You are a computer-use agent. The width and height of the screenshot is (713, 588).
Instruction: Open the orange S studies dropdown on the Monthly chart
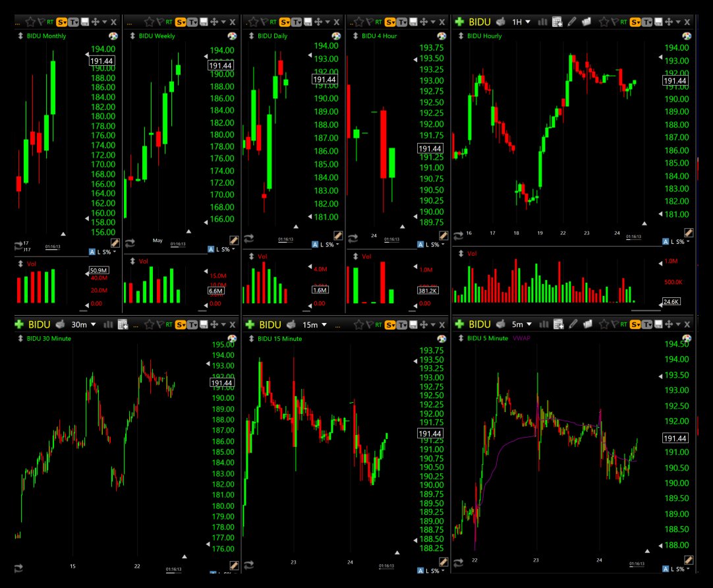point(61,21)
